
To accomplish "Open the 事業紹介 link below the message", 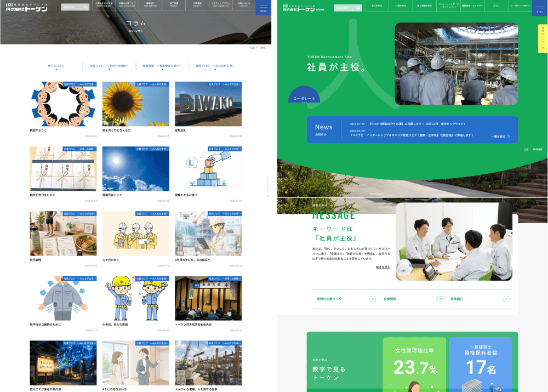I will (479, 299).
